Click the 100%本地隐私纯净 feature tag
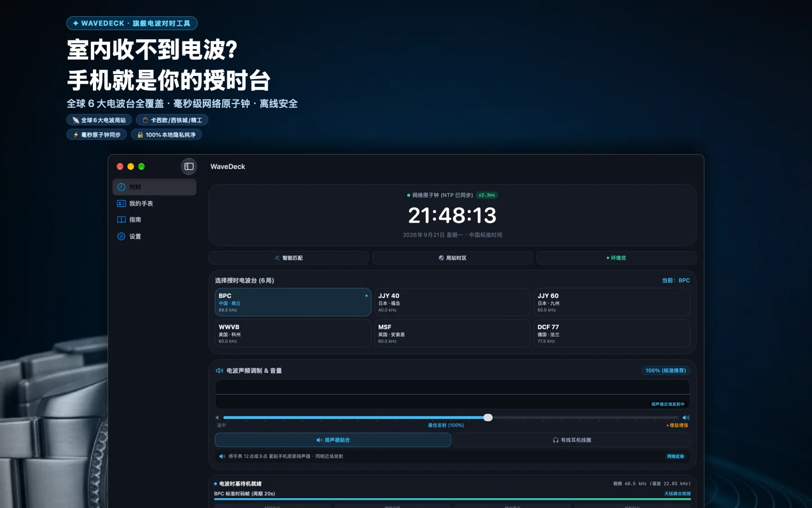 pyautogui.click(x=166, y=135)
